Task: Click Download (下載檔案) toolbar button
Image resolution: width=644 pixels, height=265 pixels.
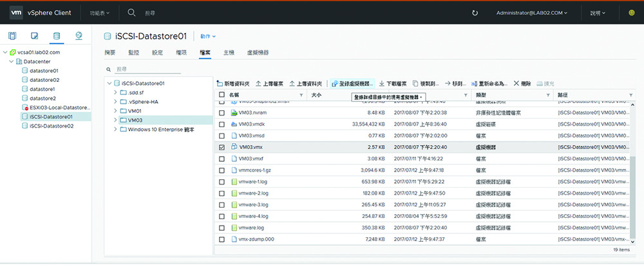Action: click(x=393, y=84)
